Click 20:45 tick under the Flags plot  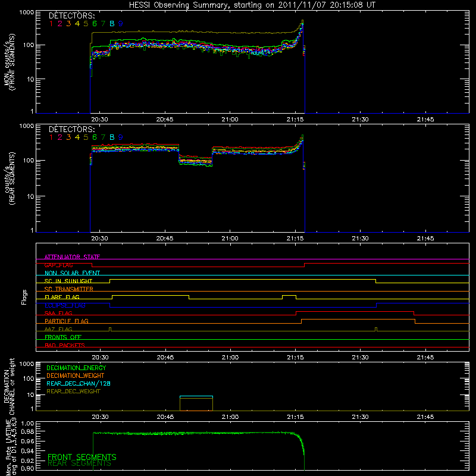165,357
